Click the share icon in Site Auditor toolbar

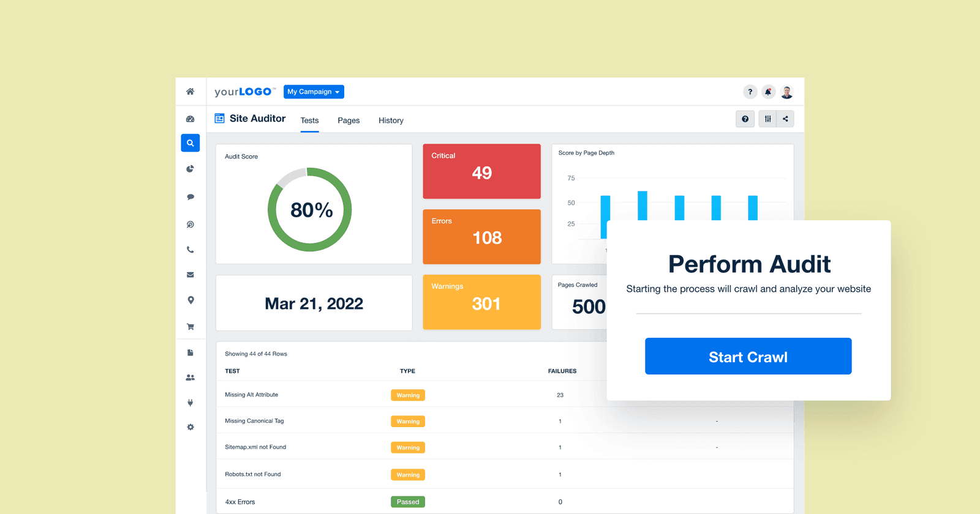pos(785,119)
